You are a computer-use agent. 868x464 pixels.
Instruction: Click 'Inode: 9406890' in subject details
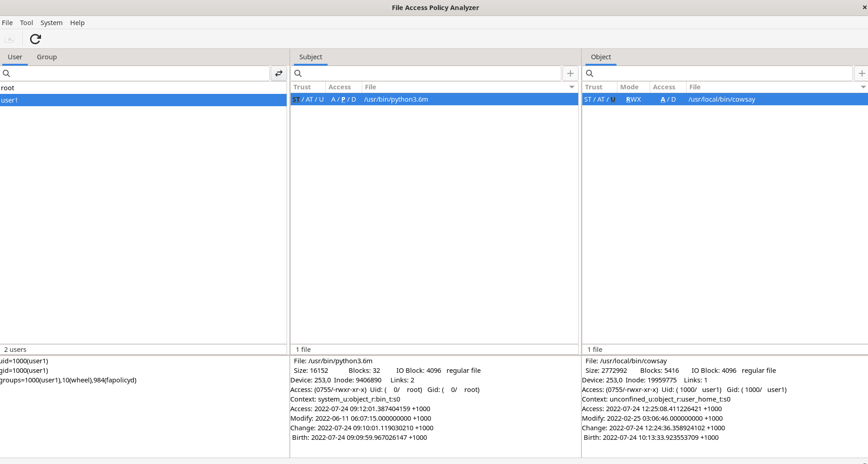coord(358,380)
